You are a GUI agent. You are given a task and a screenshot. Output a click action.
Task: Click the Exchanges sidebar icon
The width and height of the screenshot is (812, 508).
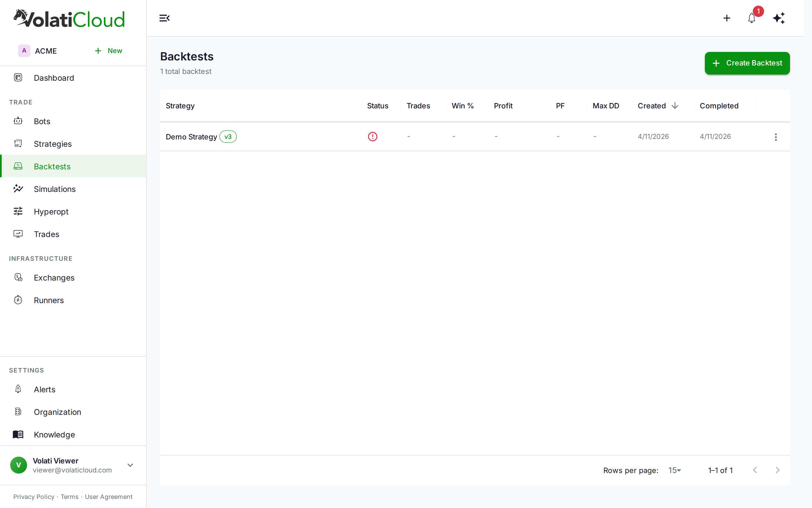click(18, 277)
